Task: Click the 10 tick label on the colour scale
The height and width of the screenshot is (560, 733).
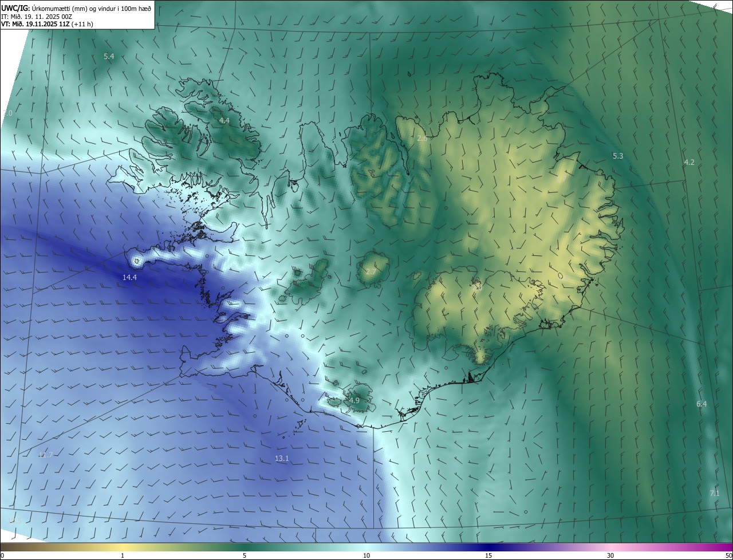Action: tap(366, 556)
